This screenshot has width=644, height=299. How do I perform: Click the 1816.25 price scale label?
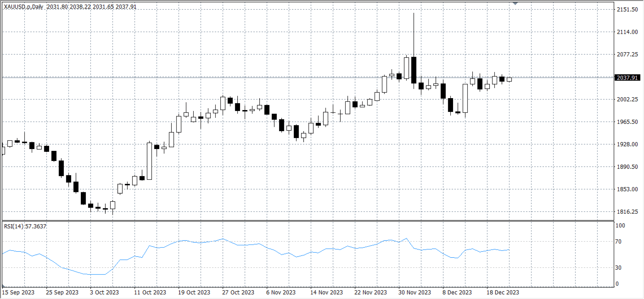(627, 212)
